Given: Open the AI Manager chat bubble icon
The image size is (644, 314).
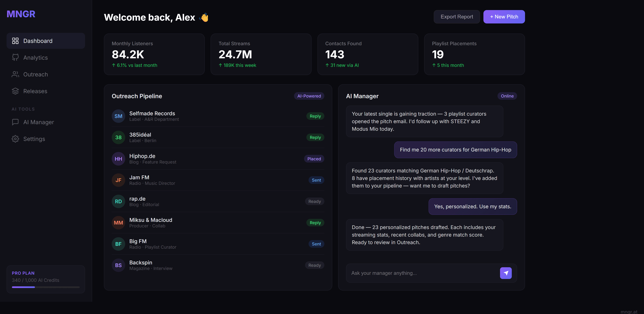Looking at the screenshot, I should click(x=15, y=122).
